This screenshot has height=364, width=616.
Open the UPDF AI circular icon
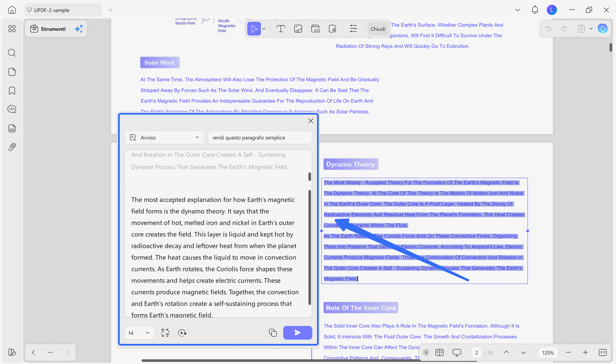603,29
